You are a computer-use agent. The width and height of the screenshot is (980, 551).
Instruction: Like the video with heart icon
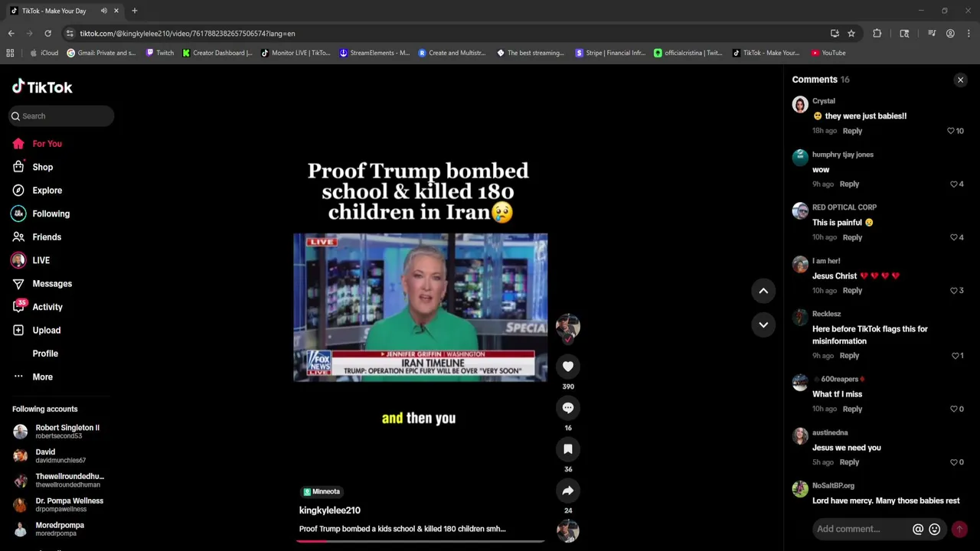click(x=568, y=367)
